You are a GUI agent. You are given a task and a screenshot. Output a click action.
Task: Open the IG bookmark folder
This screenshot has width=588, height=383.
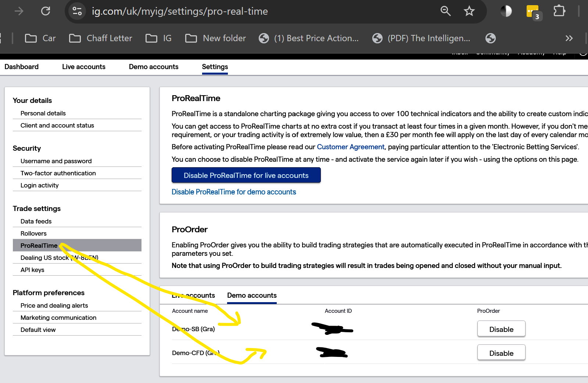click(158, 38)
